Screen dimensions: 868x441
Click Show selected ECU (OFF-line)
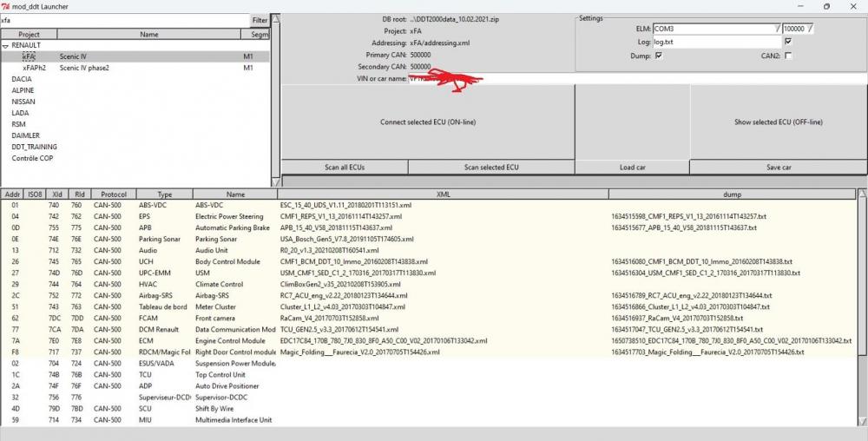[779, 122]
